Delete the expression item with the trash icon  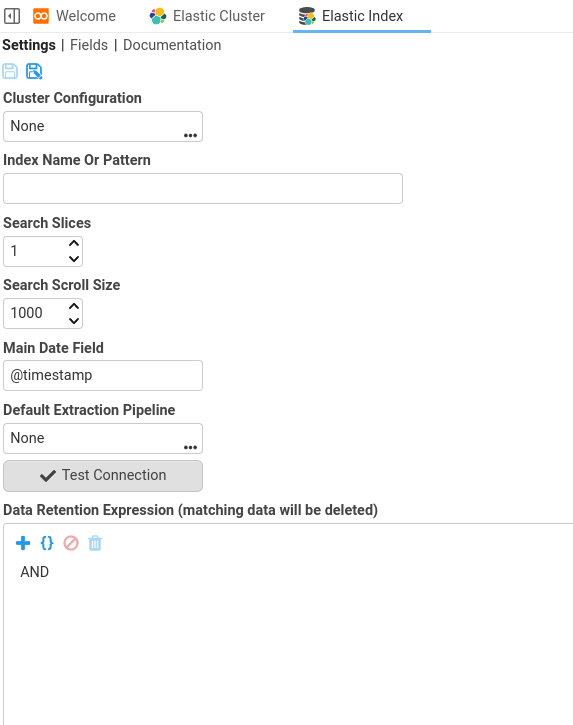[95, 543]
